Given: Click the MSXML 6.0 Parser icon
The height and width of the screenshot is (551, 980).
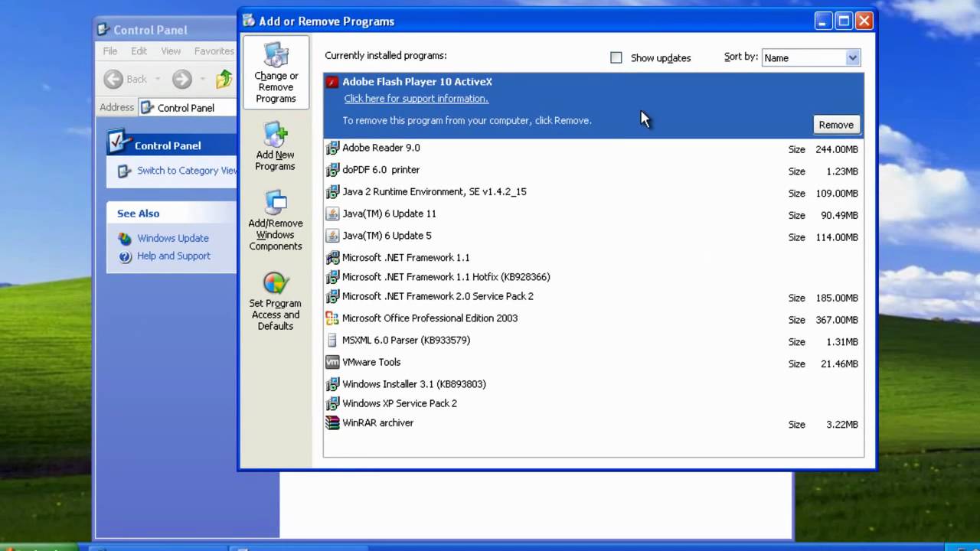Looking at the screenshot, I should pyautogui.click(x=332, y=341).
